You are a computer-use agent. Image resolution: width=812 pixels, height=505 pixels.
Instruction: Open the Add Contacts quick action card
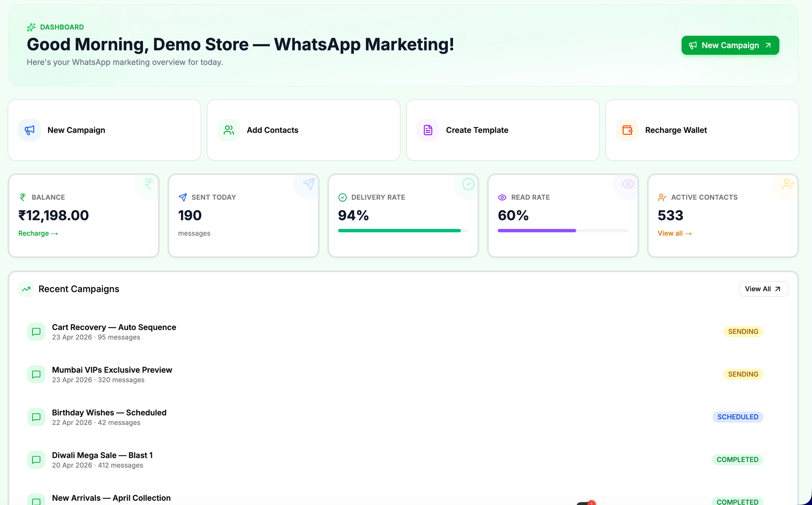303,130
